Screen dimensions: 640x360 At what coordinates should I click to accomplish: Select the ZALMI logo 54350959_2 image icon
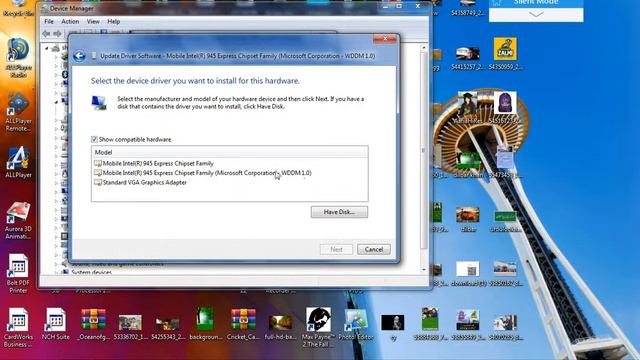[x=505, y=54]
